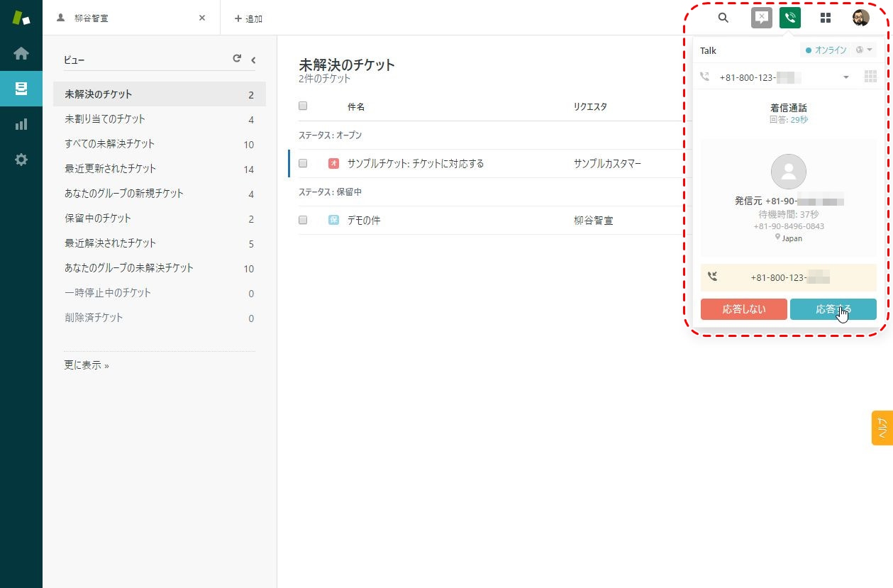Open the search magnifier icon

(723, 18)
